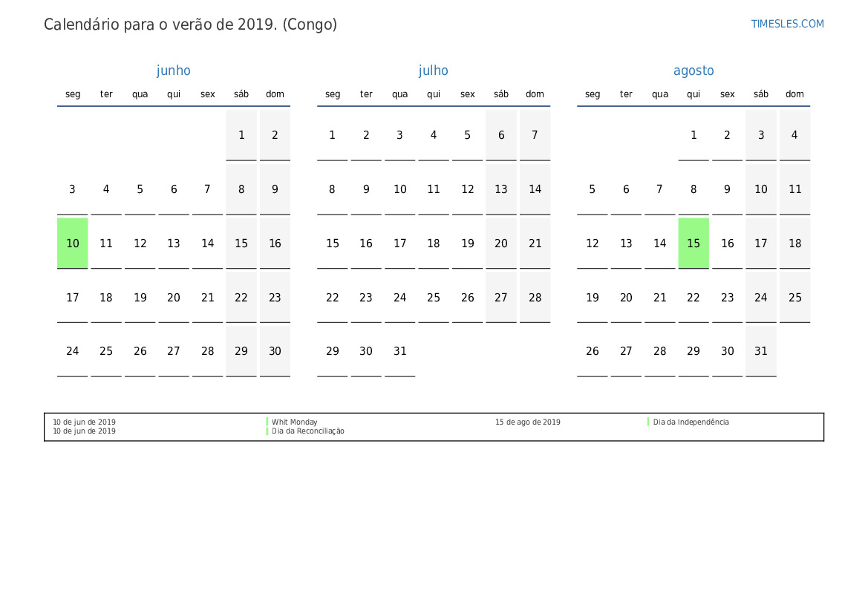Screen dimensions: 868x614
Task: Click June 1 in the sáb column
Action: click(x=241, y=135)
